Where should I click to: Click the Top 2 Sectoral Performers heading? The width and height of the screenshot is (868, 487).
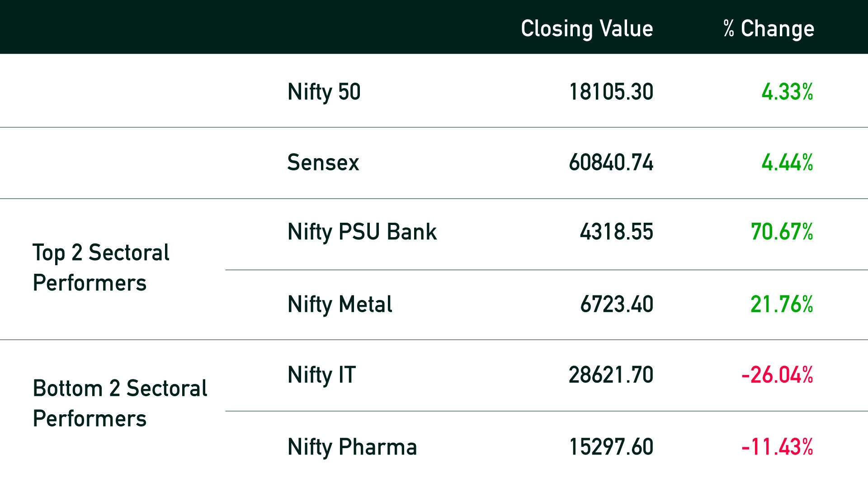click(x=101, y=268)
